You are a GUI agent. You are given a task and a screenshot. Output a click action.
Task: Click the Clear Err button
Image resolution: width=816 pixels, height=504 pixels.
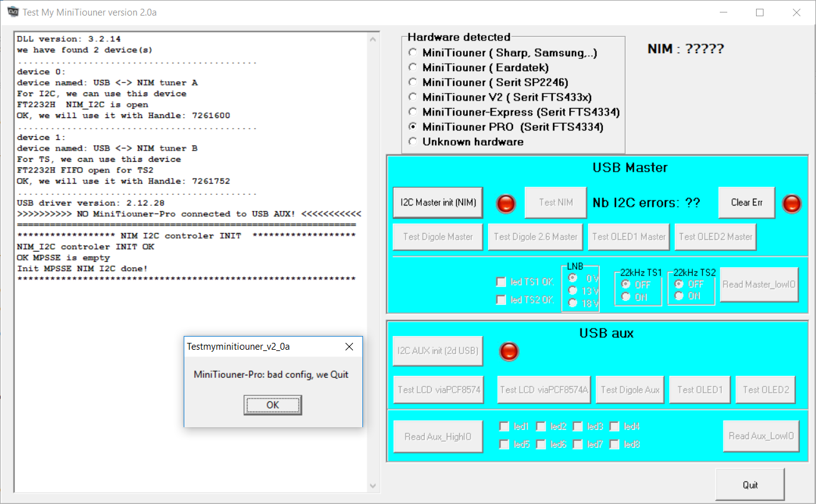tap(747, 202)
